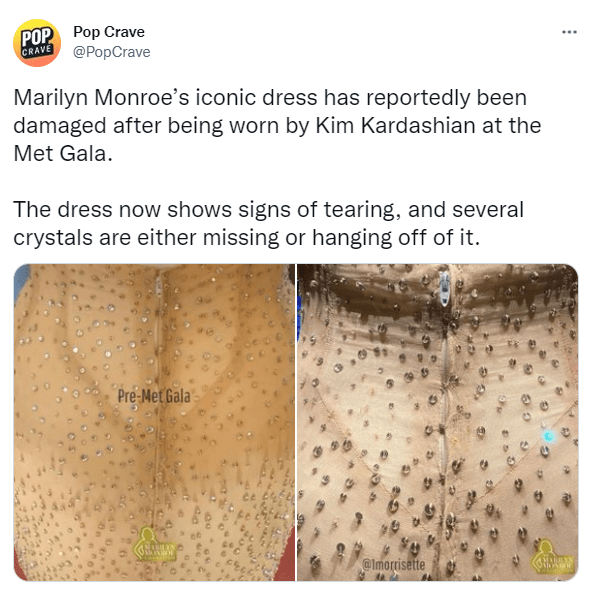Click the silver zipper pull in right photo
The image size is (595, 594).
tap(444, 289)
